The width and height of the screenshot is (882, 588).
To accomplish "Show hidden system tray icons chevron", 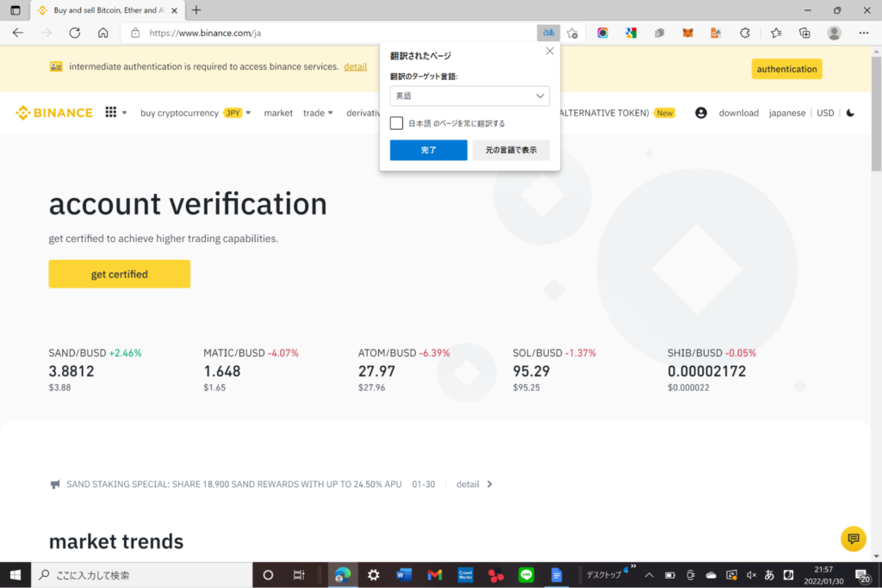I will click(649, 575).
